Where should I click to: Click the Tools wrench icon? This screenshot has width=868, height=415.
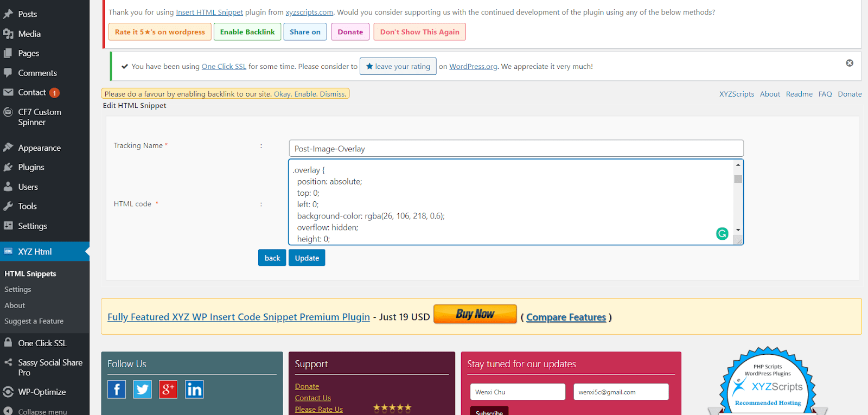coord(8,206)
